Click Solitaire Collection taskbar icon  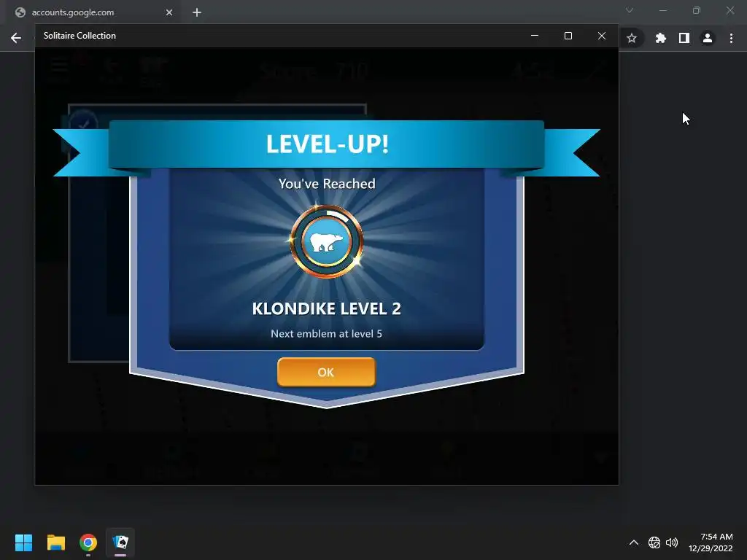tap(120, 542)
